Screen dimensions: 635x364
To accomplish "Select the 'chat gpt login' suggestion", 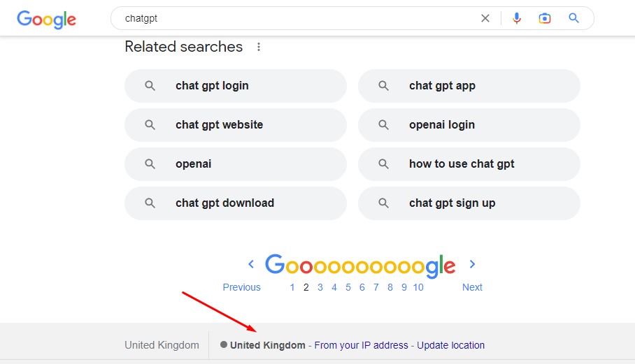I will pyautogui.click(x=235, y=86).
